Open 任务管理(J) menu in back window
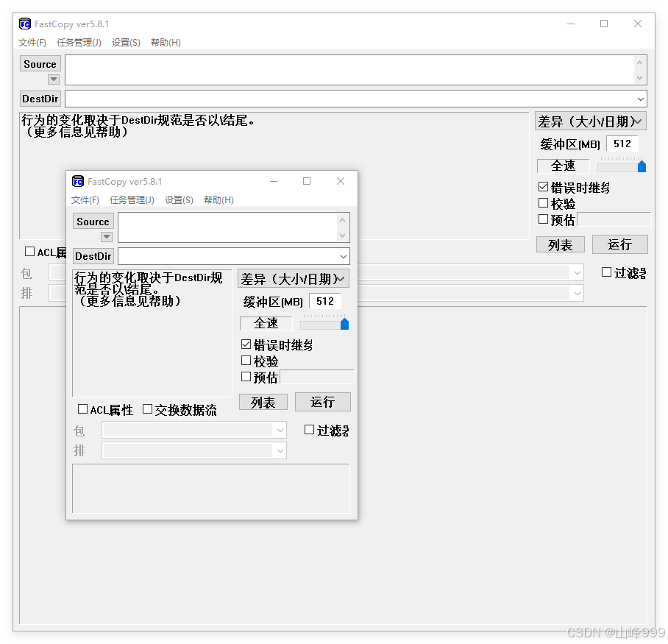This screenshot has height=644, width=668. click(x=79, y=42)
